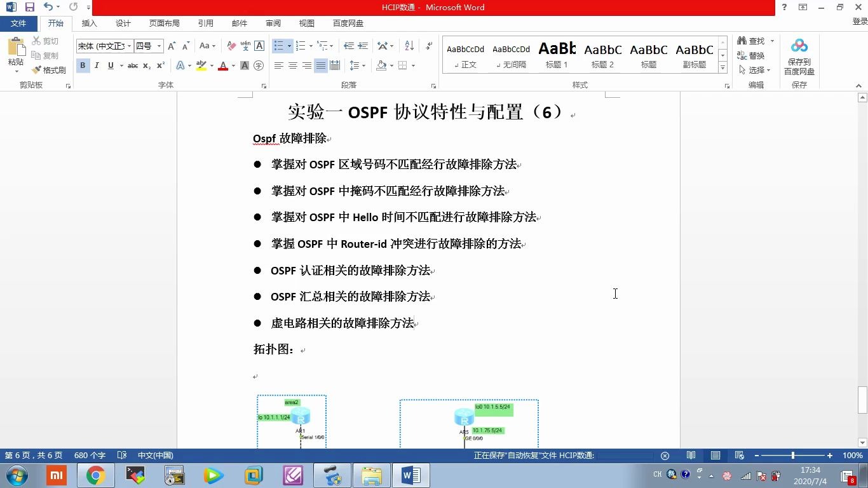Apply the 标题 1 style

[556, 54]
